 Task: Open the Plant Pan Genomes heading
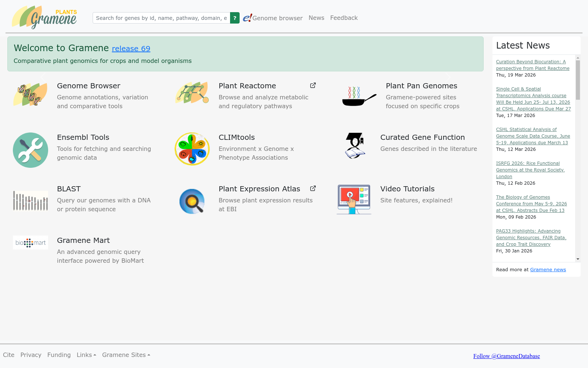pos(422,86)
